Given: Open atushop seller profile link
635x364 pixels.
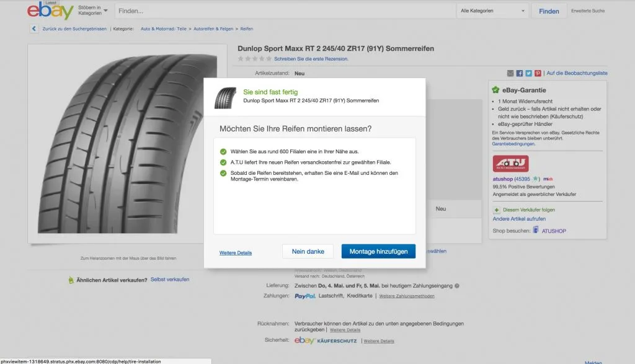Looking at the screenshot, I should [502, 179].
